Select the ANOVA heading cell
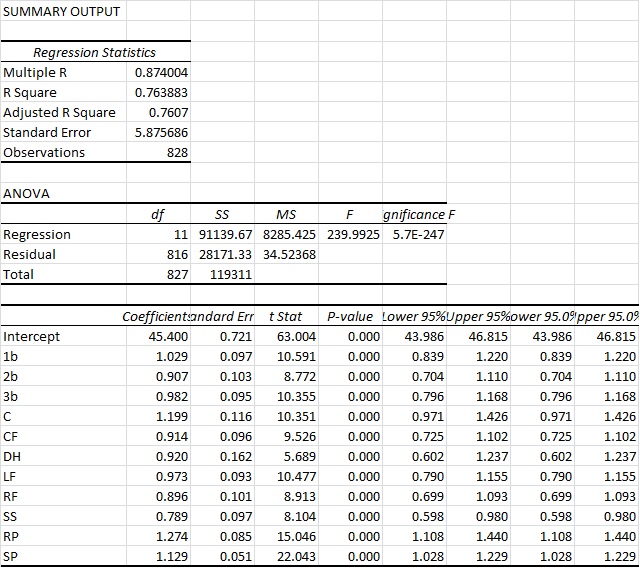640x568 pixels. pos(26,193)
